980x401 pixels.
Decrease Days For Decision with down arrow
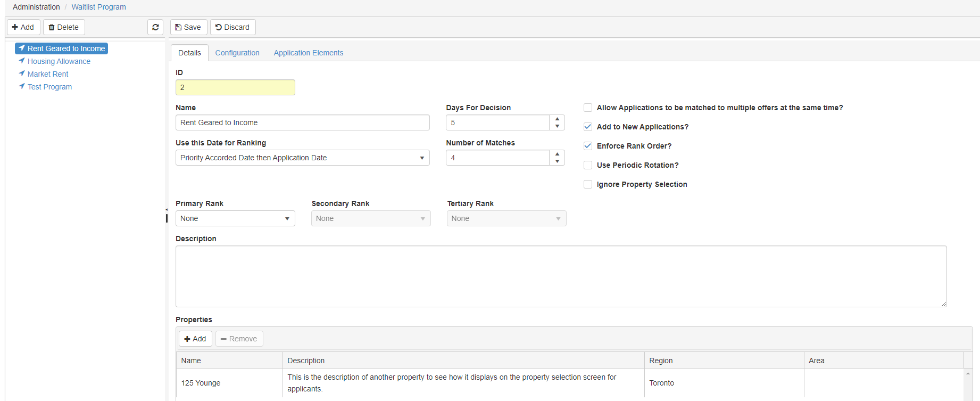point(557,126)
